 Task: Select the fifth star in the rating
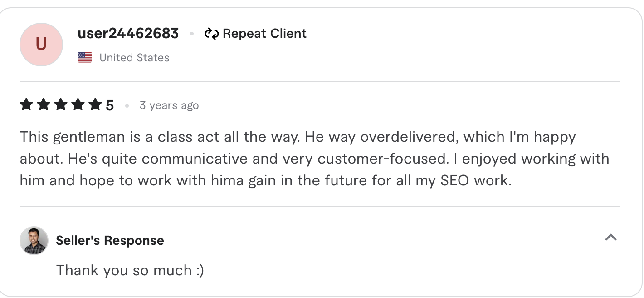94,104
